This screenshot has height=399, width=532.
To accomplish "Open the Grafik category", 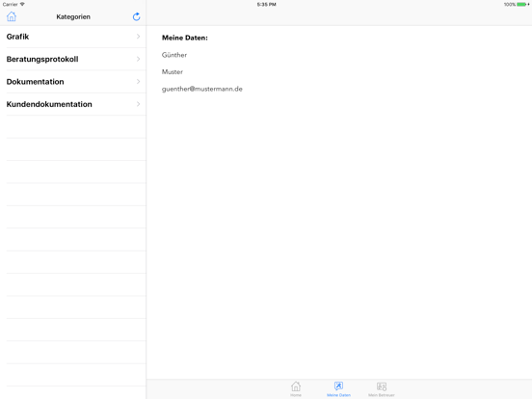I will coord(73,37).
